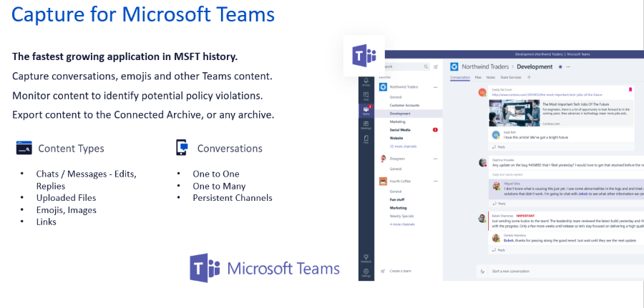
Task: Click Cecily De Crum's orange avatar
Action: click(482, 92)
